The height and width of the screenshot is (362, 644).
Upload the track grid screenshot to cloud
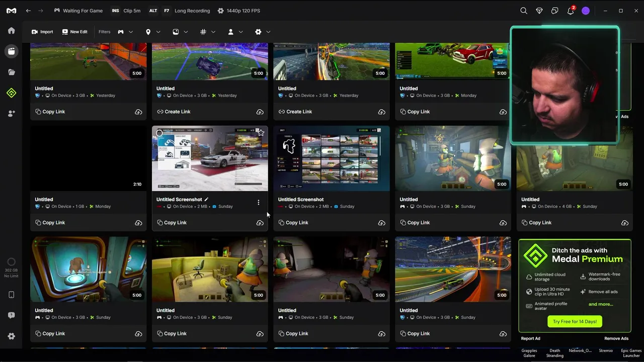(x=382, y=223)
